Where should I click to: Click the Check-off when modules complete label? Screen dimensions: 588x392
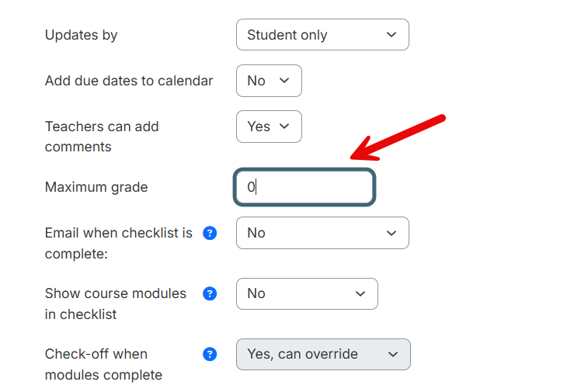(x=103, y=364)
